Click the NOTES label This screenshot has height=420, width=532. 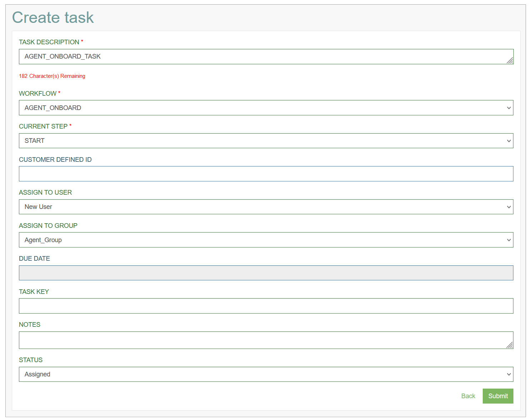30,325
